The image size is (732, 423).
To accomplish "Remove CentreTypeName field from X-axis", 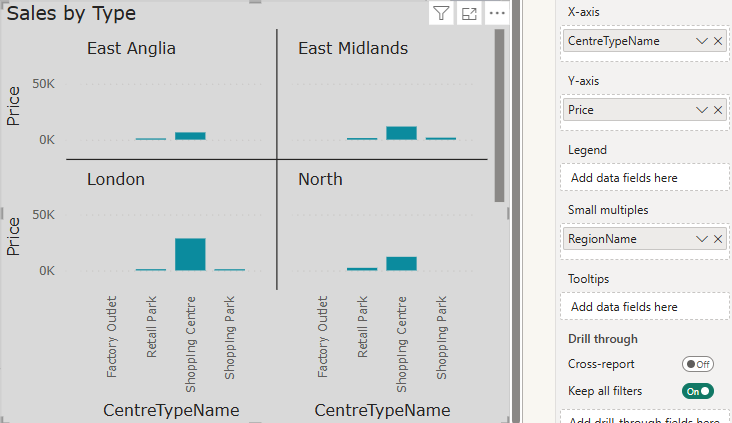I will coord(718,41).
